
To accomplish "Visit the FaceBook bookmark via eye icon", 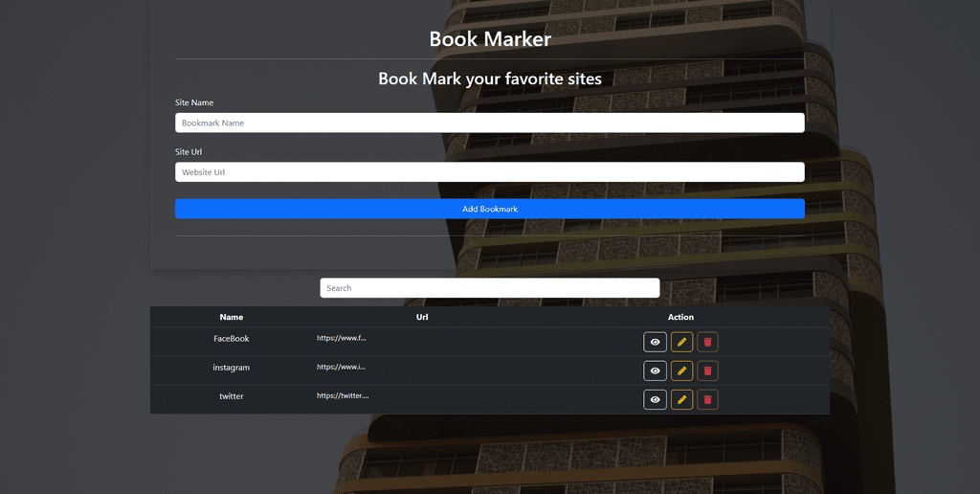I will coord(655,342).
